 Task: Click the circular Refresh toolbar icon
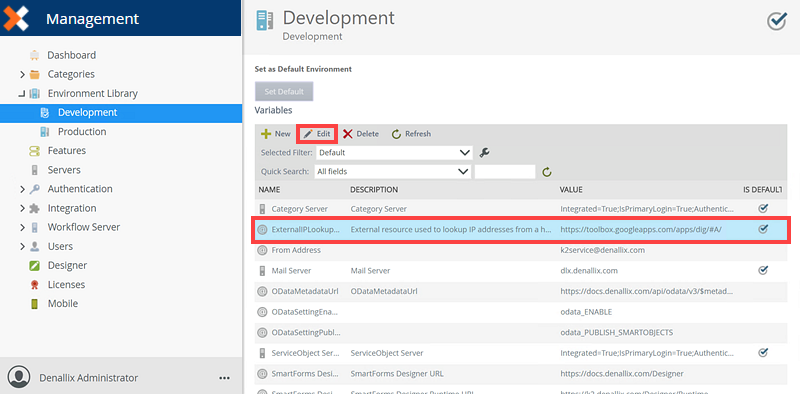[396, 134]
